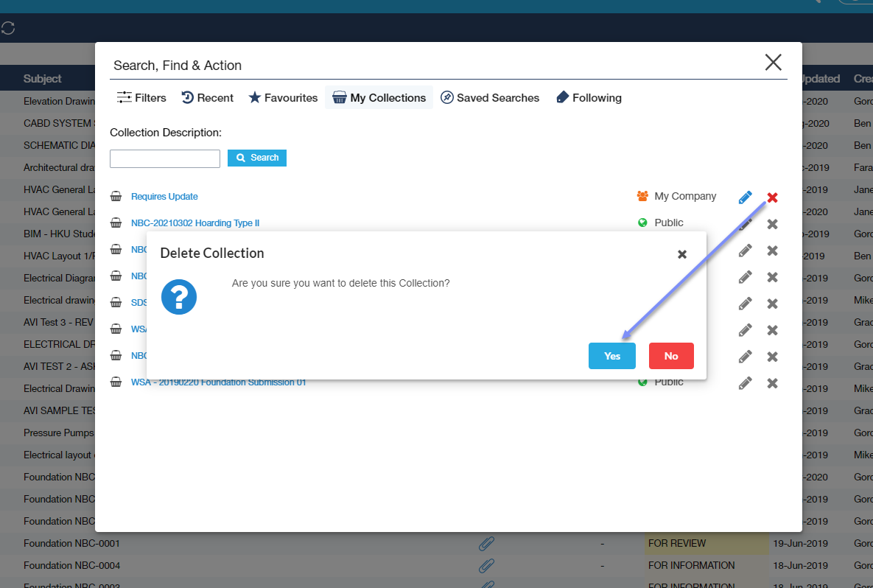The height and width of the screenshot is (588, 873).
Task: Close the Delete Collection dialog
Action: 681,254
